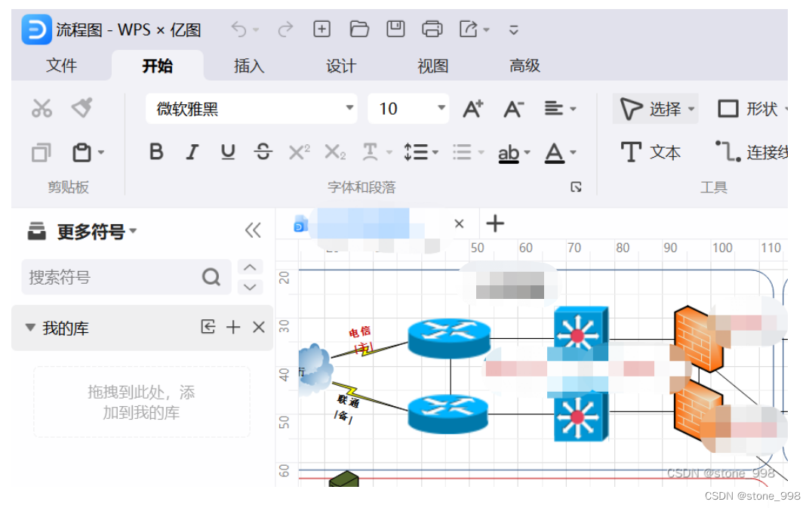
Task: Switch to the 插入 ribbon tab
Action: click(x=249, y=66)
